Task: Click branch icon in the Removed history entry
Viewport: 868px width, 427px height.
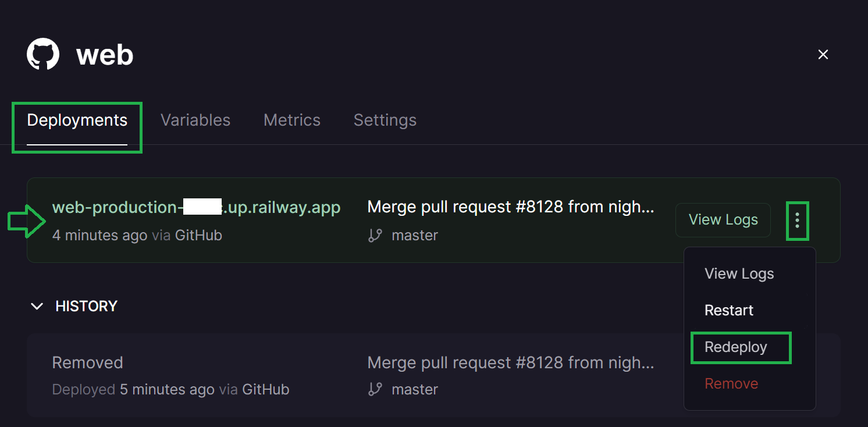Action: pos(375,389)
